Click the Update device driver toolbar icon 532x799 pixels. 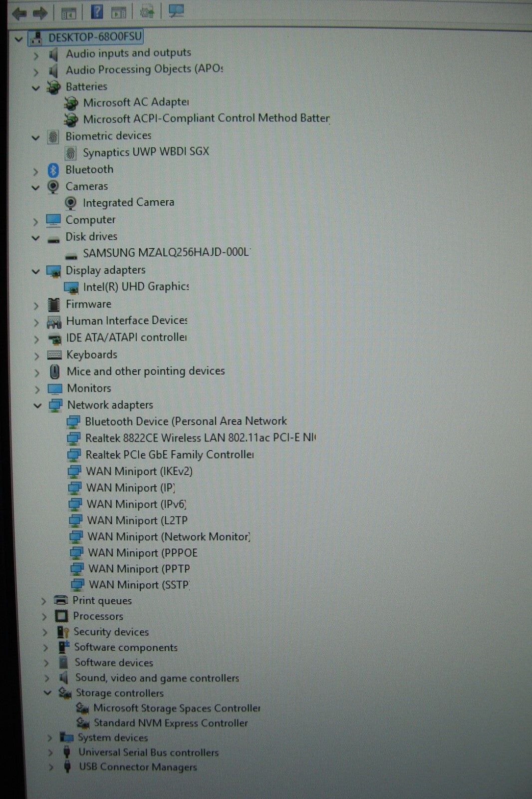(x=147, y=12)
